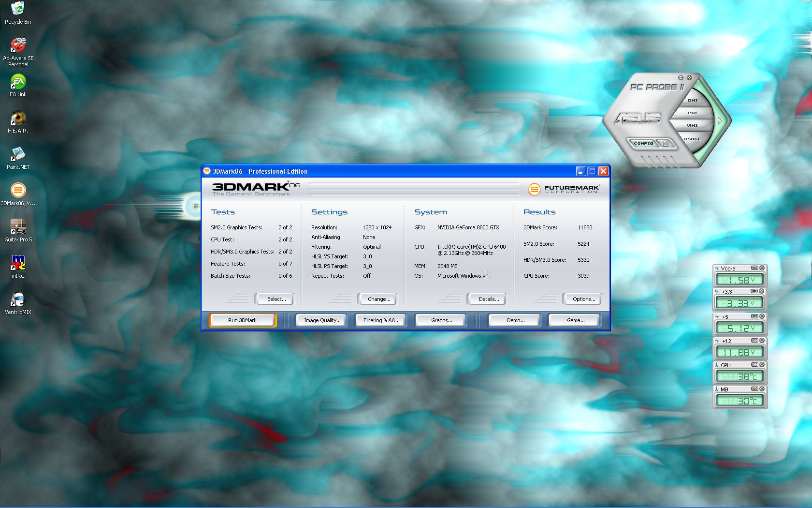The width and height of the screenshot is (812, 508).
Task: Open the Filtering & AA... tool
Action: coord(381,320)
